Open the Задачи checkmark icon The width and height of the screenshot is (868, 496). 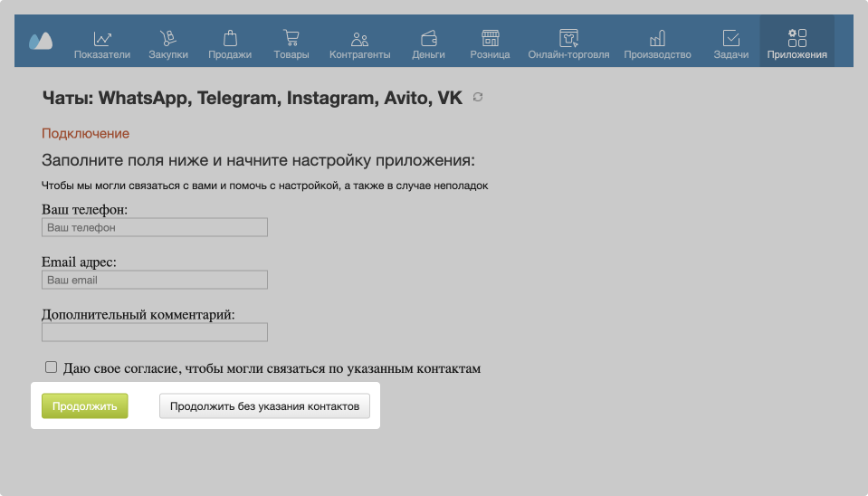730,38
